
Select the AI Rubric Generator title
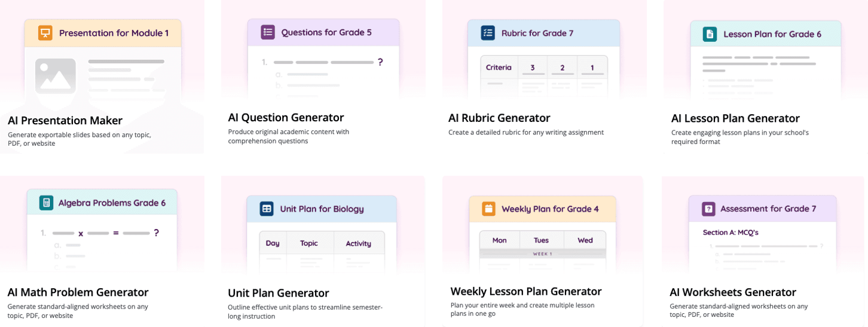[499, 118]
